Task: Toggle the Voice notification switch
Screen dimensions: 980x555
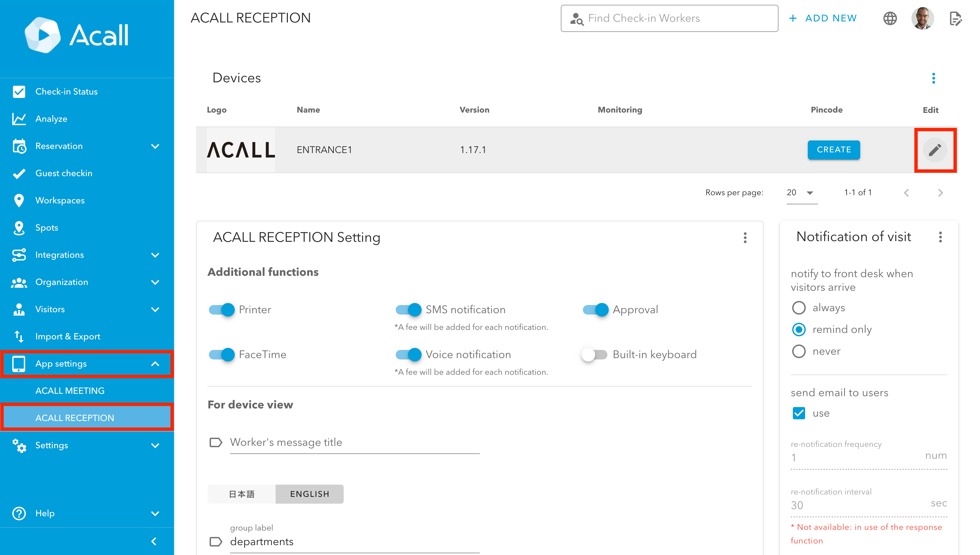Action: point(408,354)
